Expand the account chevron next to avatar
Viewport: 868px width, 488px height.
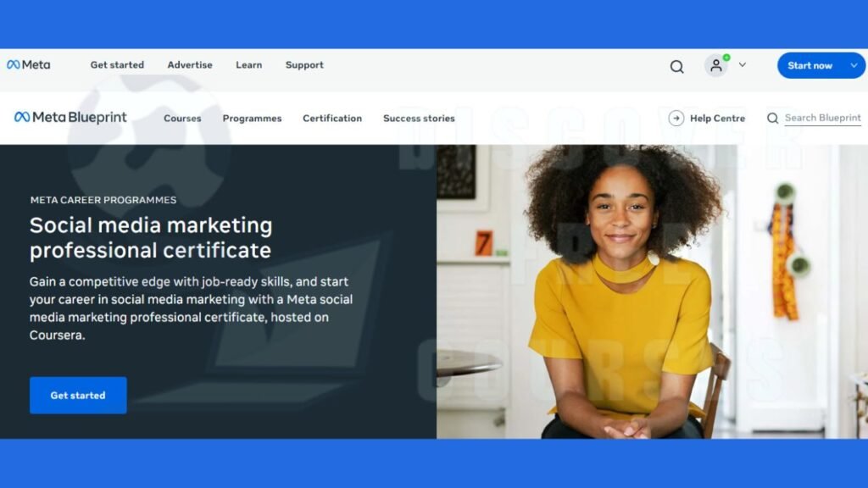743,64
